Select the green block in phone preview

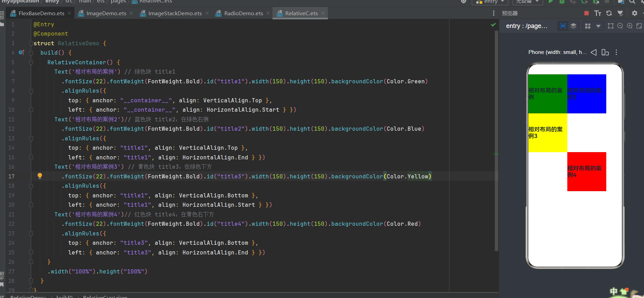click(548, 94)
